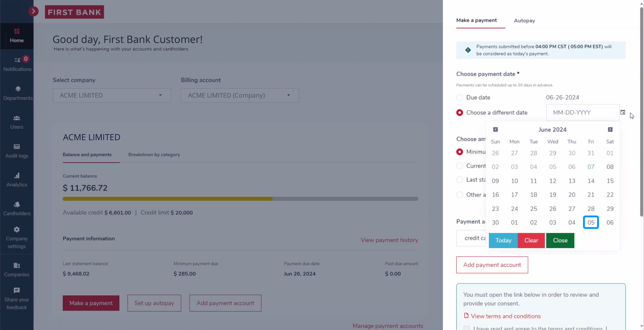This screenshot has height=330, width=644.
Task: Click the MM-DD-YYYY date input field
Action: coord(583,113)
